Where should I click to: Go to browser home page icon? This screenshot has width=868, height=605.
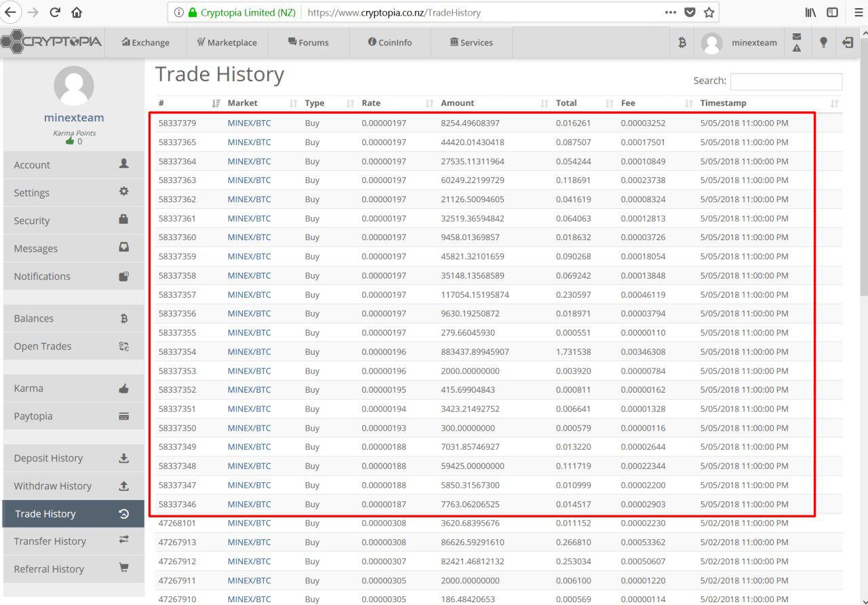click(77, 12)
